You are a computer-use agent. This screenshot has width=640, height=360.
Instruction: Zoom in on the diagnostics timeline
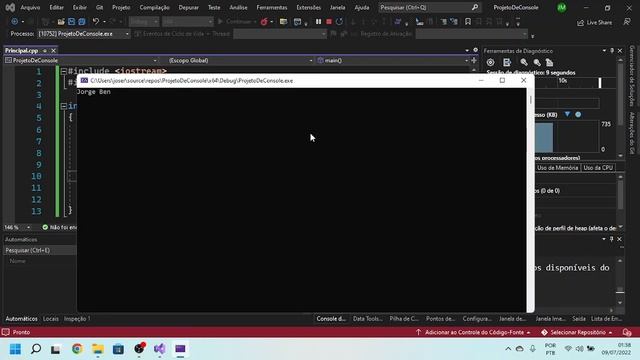click(524, 62)
